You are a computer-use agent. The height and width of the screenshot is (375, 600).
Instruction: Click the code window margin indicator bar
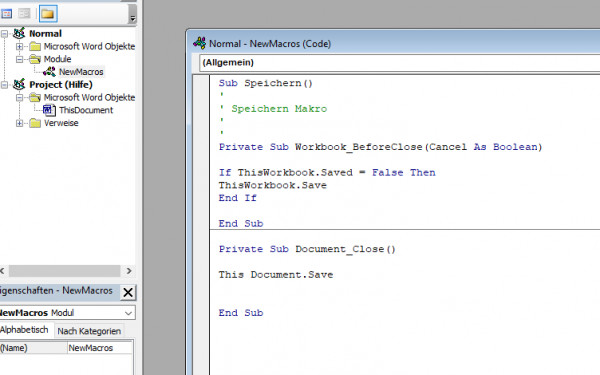coord(201,225)
